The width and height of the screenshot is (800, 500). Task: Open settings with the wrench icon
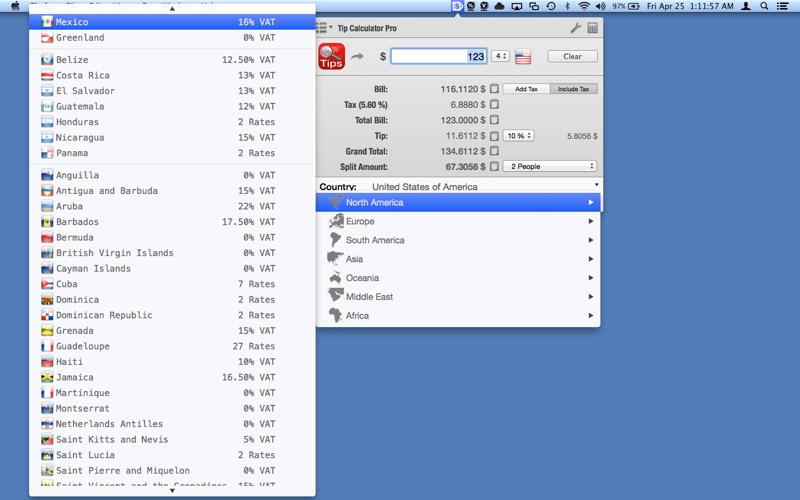click(576, 28)
